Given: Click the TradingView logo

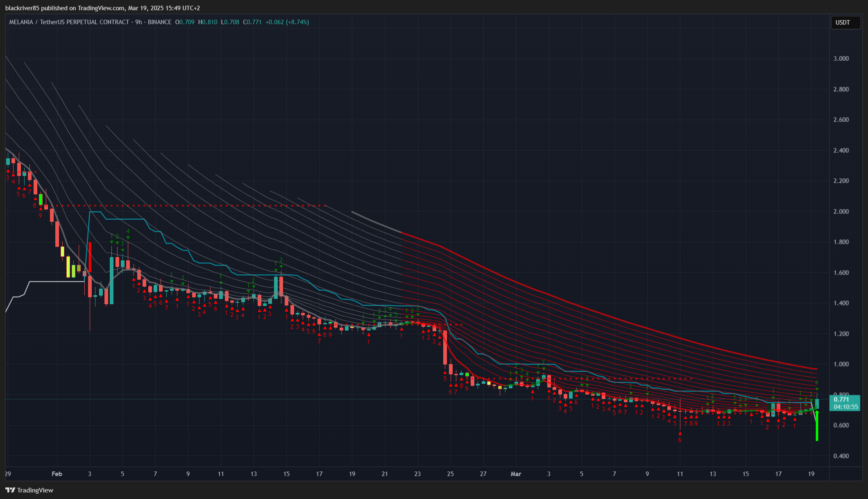Looking at the screenshot, I should coord(29,490).
